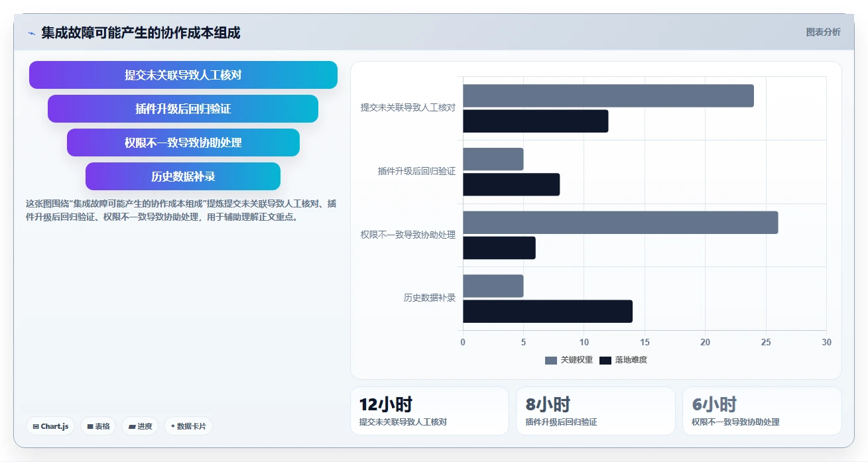Click the 表格 tag
868x462 pixels.
[98, 426]
